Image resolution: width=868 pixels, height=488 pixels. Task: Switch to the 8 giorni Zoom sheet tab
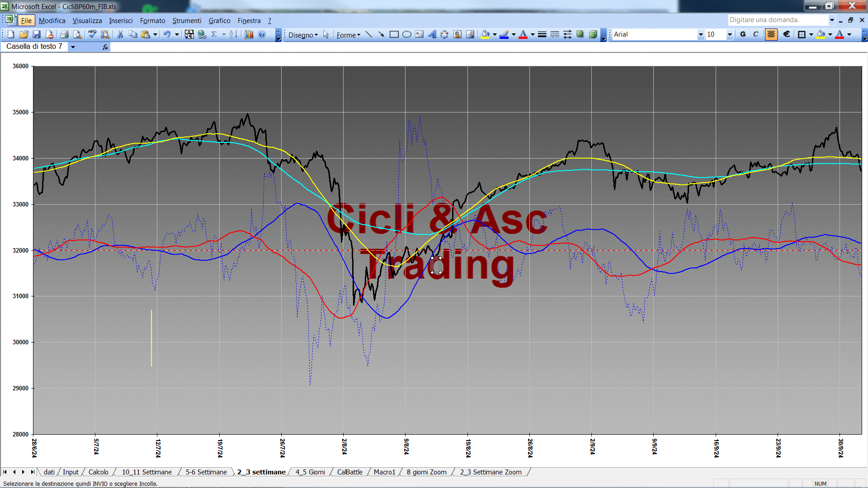point(426,472)
